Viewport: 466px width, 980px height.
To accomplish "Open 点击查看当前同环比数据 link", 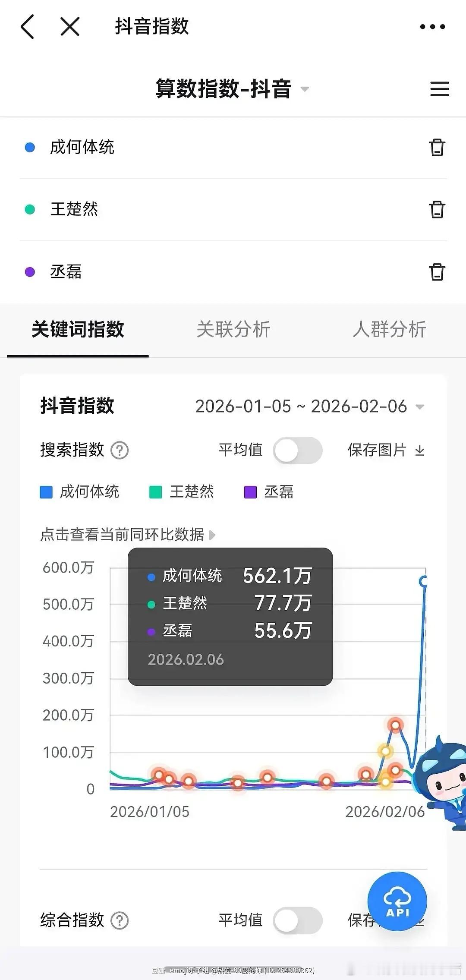I will point(128,535).
